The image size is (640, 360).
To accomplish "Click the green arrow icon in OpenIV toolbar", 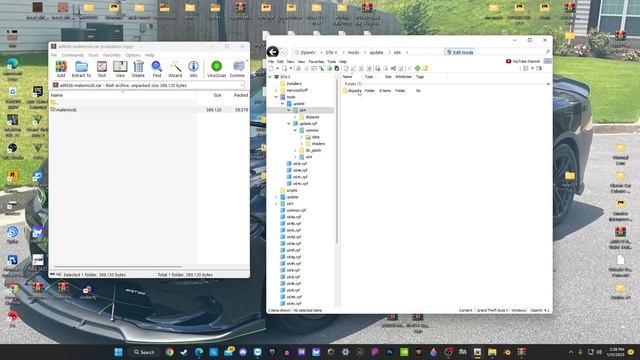I will 329,68.
